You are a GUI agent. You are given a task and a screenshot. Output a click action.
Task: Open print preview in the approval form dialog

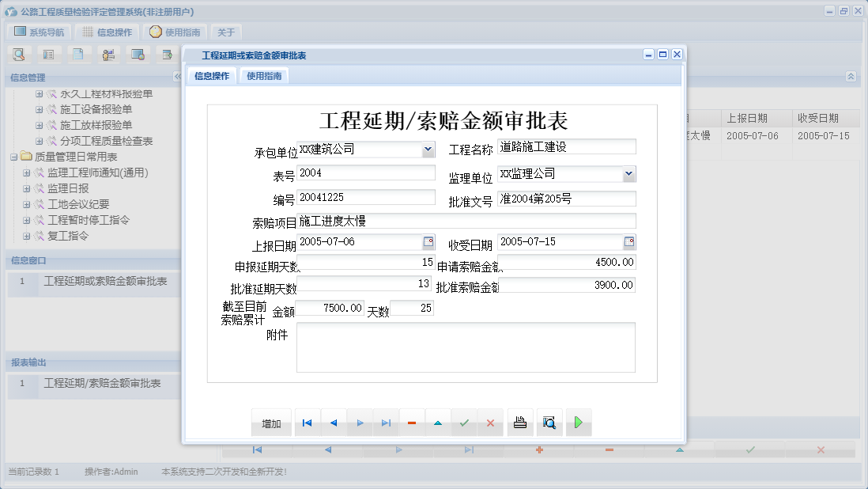(x=549, y=422)
